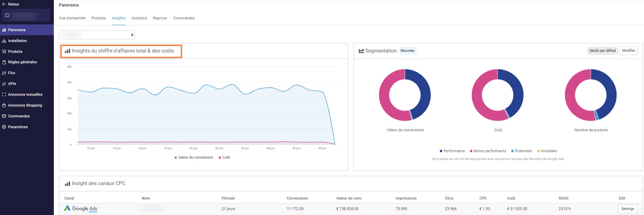Viewport: 644px width, 215px height.
Task: Click the Conversions column header
Action: tap(297, 198)
